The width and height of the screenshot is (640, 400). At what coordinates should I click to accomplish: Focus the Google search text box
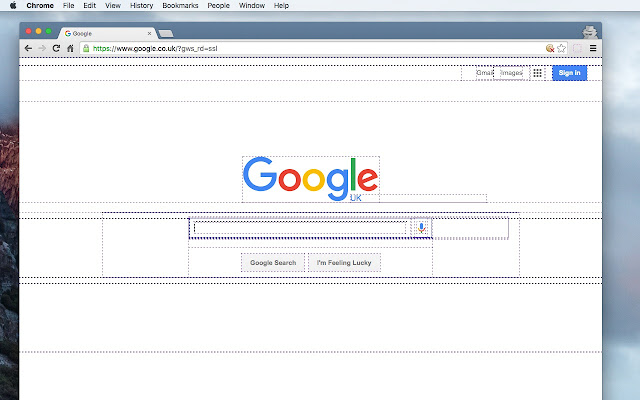(300, 228)
